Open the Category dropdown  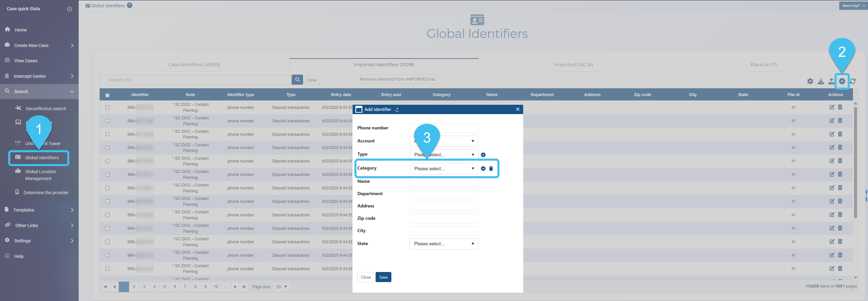[x=444, y=169]
